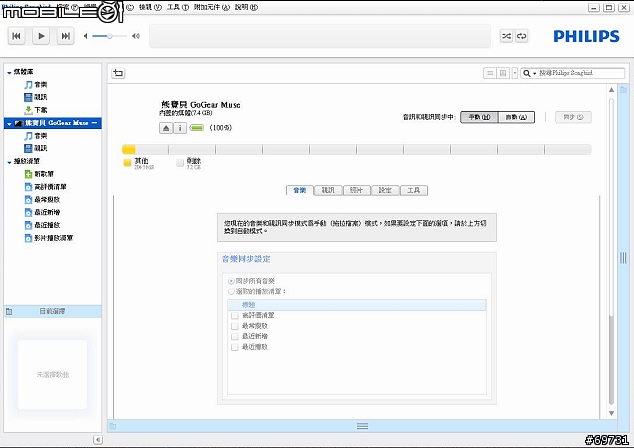
Task: Click the back navigation icon above the device view
Action: tap(118, 73)
